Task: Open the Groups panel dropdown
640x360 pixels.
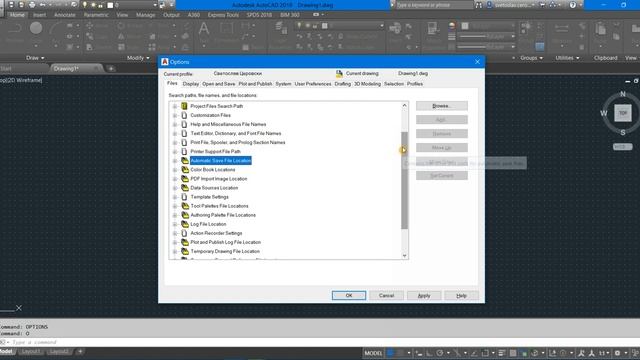Action: [531, 58]
